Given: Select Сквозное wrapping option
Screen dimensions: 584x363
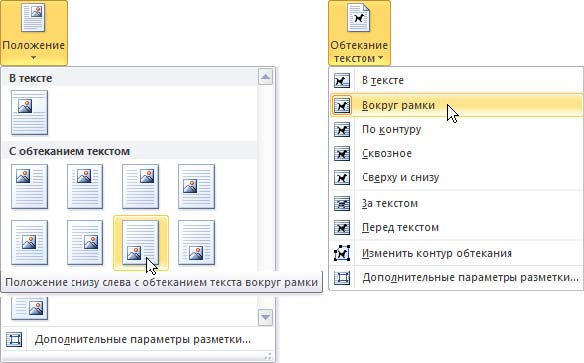Looking at the screenshot, I should (456, 153).
